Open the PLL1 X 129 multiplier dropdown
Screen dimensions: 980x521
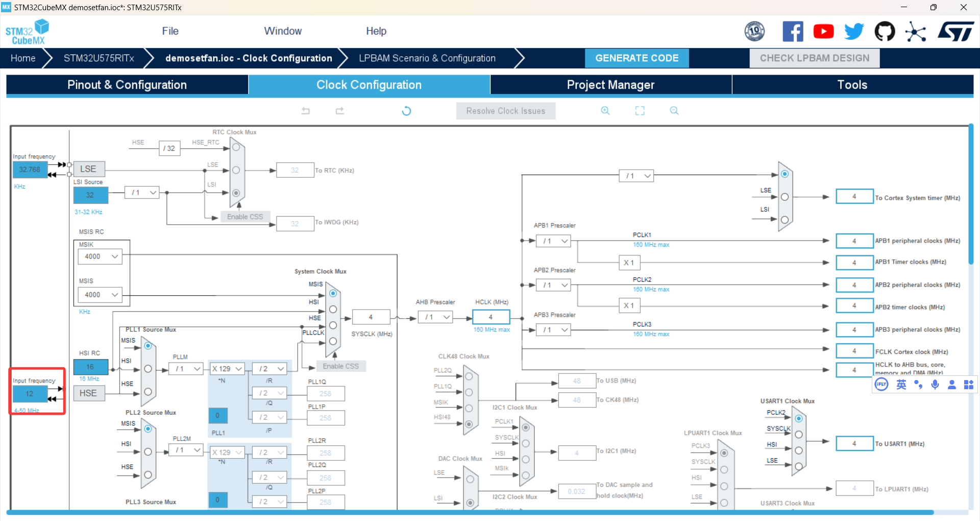[227, 369]
